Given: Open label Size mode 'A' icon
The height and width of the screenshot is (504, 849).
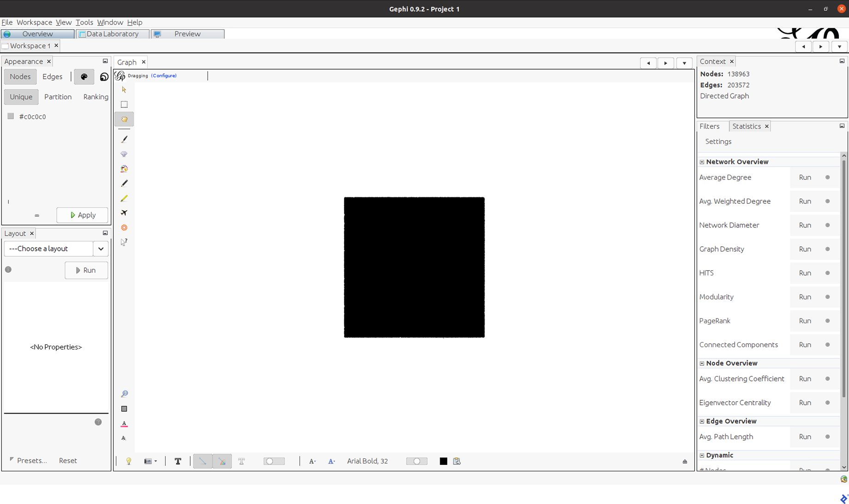Looking at the screenshot, I should click(312, 461).
